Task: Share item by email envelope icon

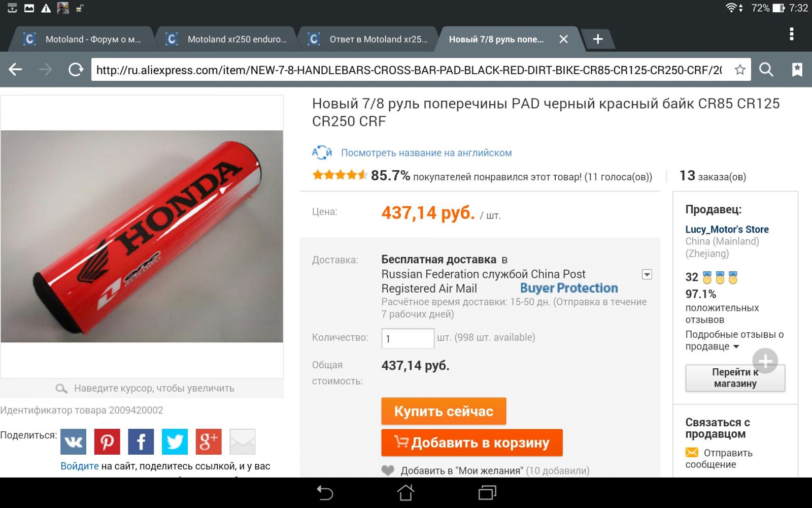Action: click(x=243, y=441)
